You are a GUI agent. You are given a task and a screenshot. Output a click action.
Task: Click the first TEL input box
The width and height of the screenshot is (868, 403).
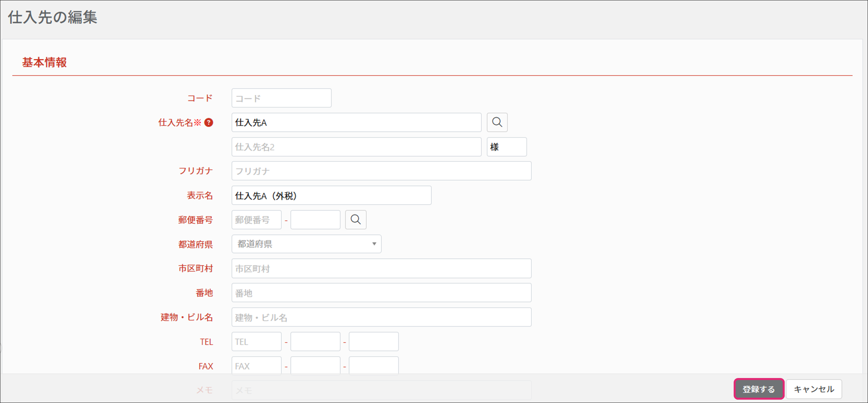click(256, 342)
